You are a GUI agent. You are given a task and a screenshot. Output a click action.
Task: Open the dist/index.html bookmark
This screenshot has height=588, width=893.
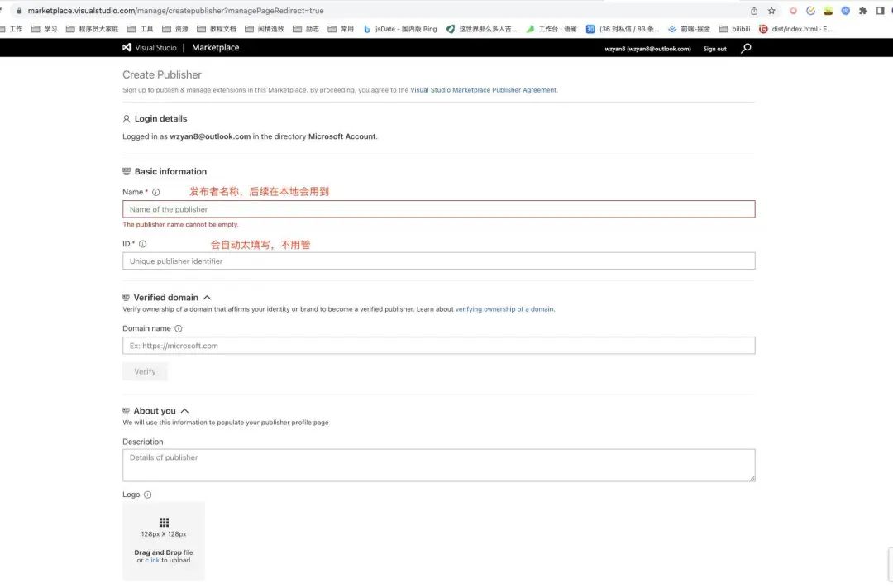click(795, 29)
